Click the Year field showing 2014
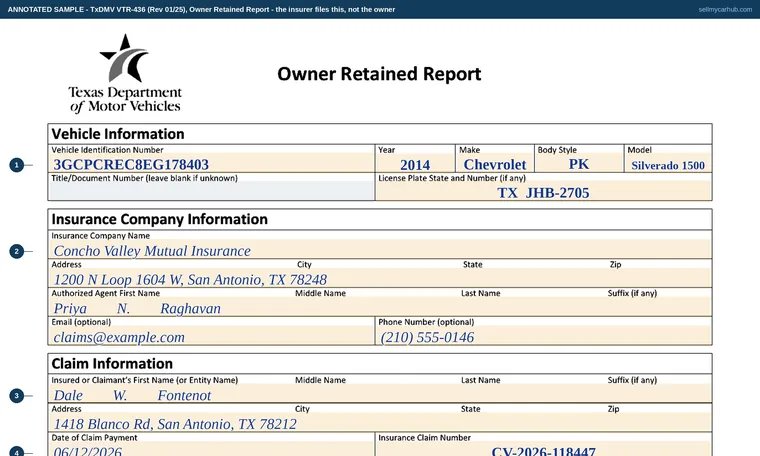 tap(415, 164)
